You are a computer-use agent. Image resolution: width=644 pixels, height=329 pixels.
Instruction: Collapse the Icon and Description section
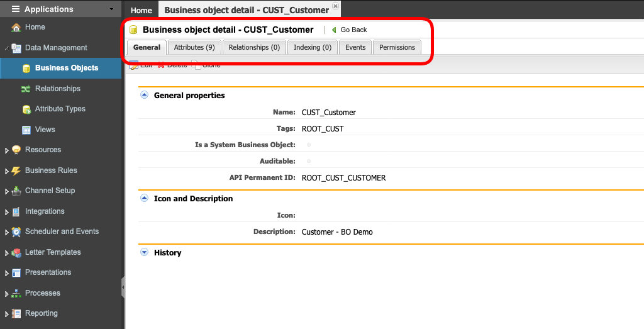(x=144, y=198)
